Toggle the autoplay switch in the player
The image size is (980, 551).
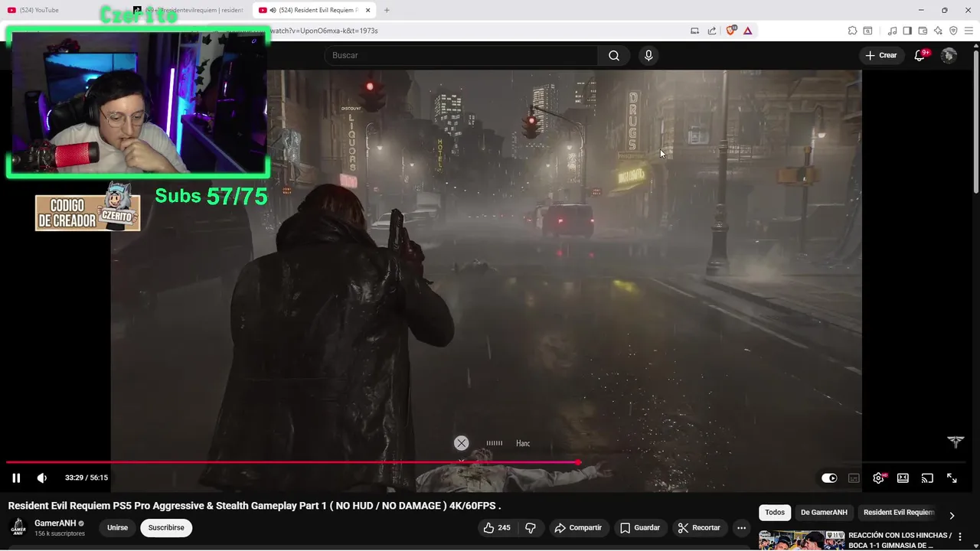tap(829, 478)
